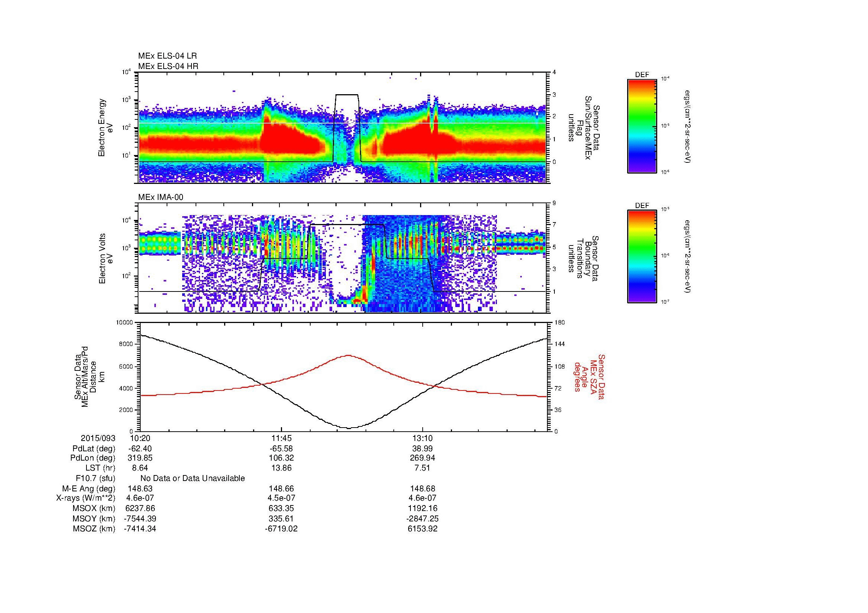Click the 'Sun/Surface/MEx Flag unitless' axis label
This screenshot has height=613, width=868.
tap(583, 128)
